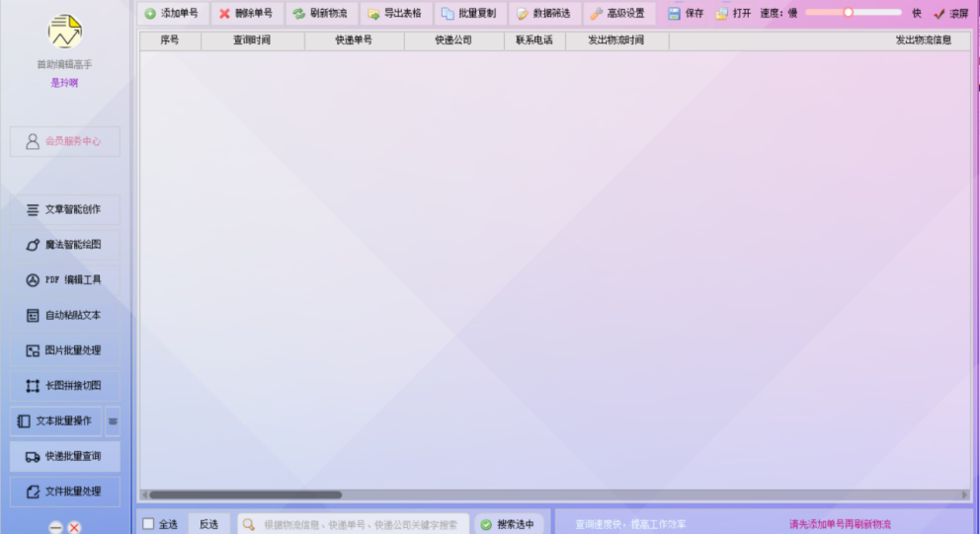
Task: Open 图片批量处理 in sidebar
Action: click(x=65, y=350)
